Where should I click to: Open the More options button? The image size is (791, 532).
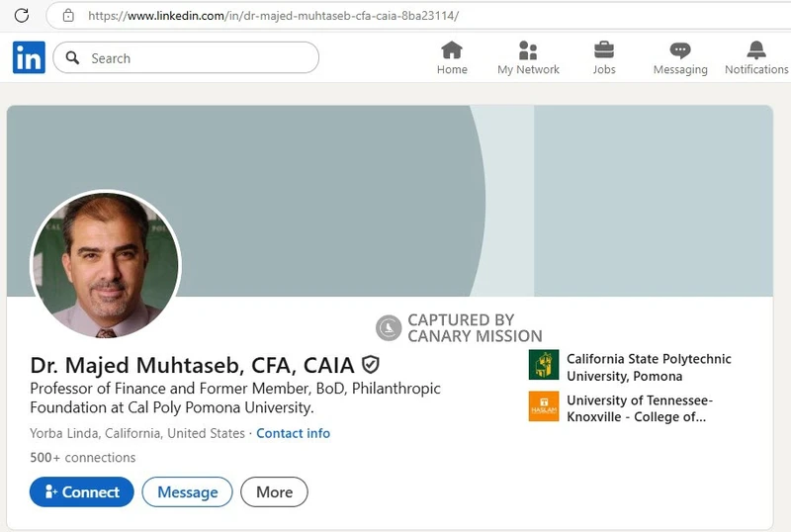(274, 491)
